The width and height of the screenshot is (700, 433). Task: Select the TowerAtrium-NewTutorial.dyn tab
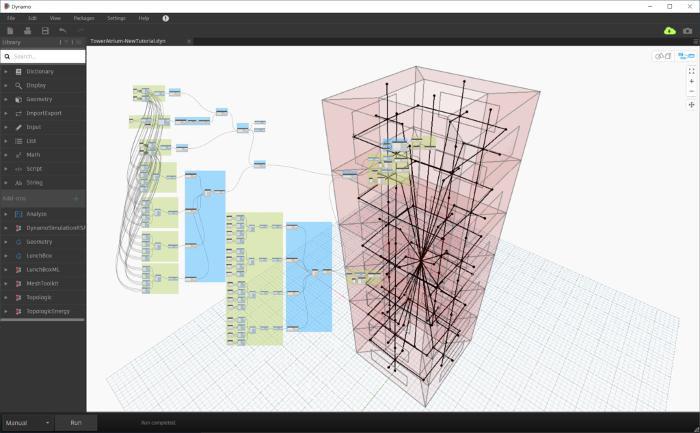click(x=128, y=41)
